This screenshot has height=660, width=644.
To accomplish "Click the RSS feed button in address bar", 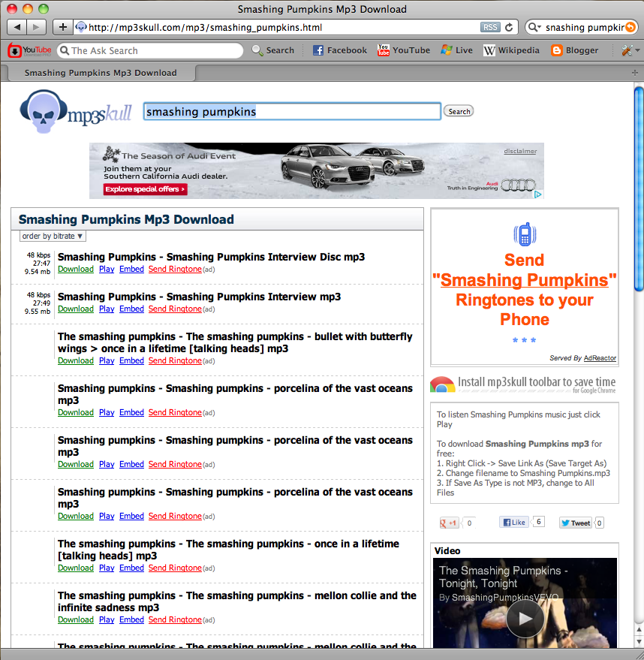I will 490,27.
